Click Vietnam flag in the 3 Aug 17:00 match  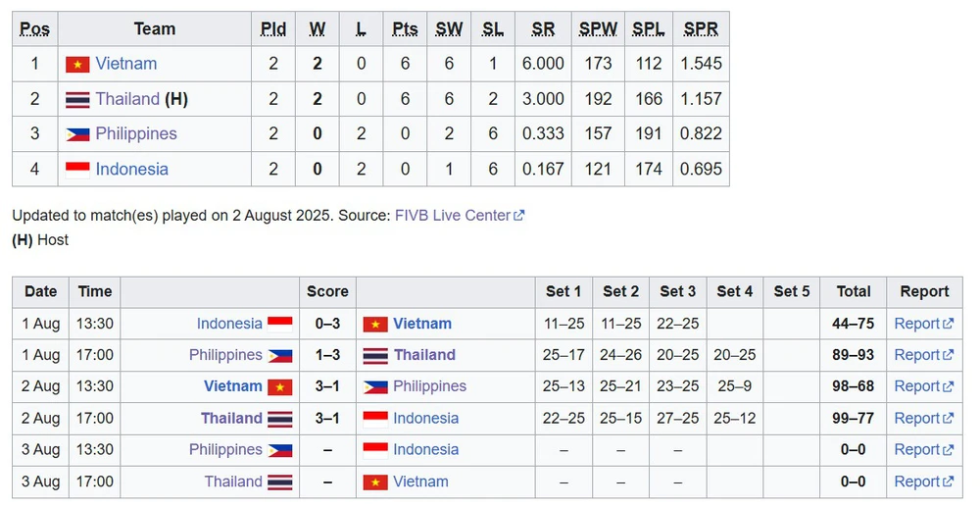click(375, 482)
